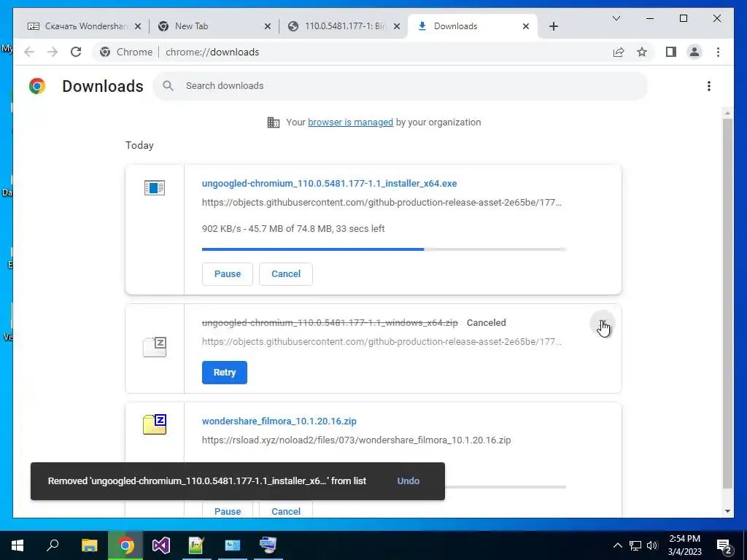Open the taskbar clock showing 2:54 PM
Screen dimensions: 747x560
pos(684,545)
